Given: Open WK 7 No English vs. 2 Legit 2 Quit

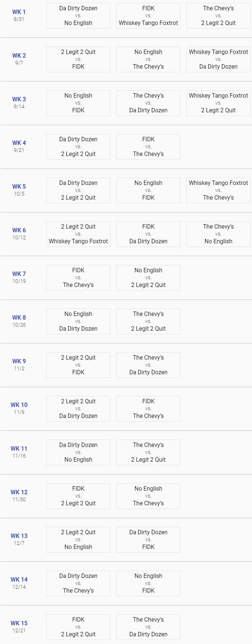Looking at the screenshot, I should (148, 278).
